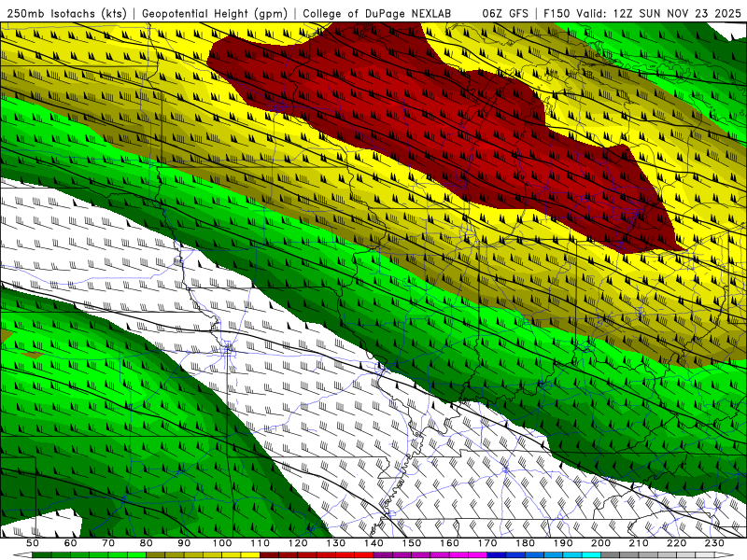The width and height of the screenshot is (747, 560).
Task: Click the 90 value on color scale
Action: pos(184,543)
